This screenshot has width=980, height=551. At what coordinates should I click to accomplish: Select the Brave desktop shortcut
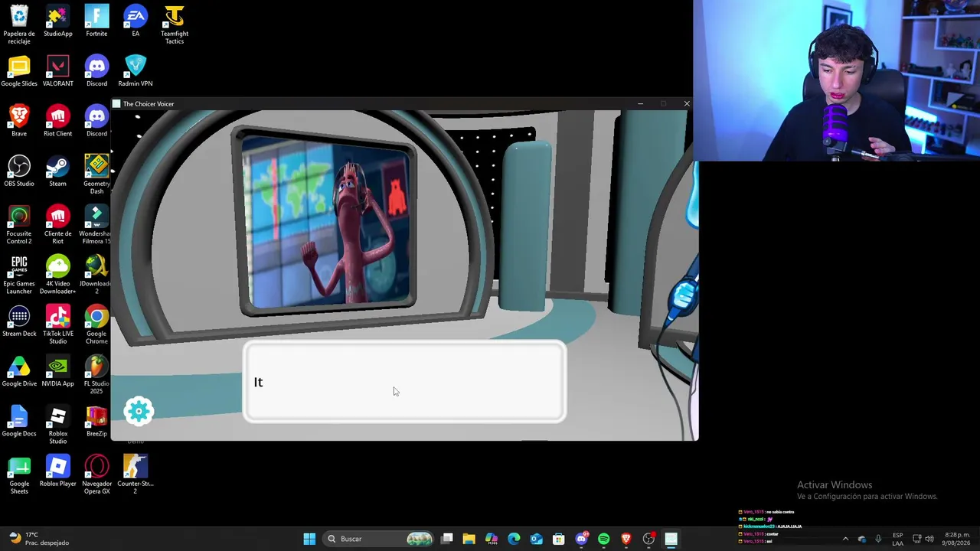click(19, 121)
